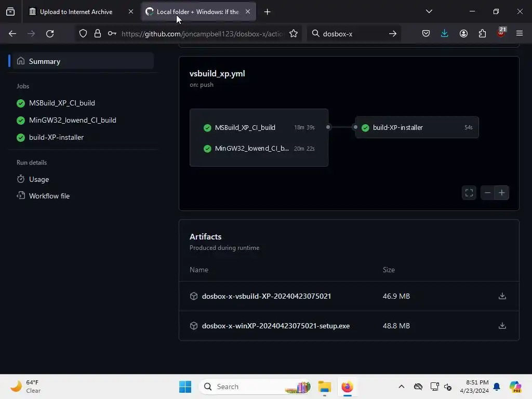Toggle fullscreen workflow graph view
The height and width of the screenshot is (399, 532).
(x=469, y=193)
